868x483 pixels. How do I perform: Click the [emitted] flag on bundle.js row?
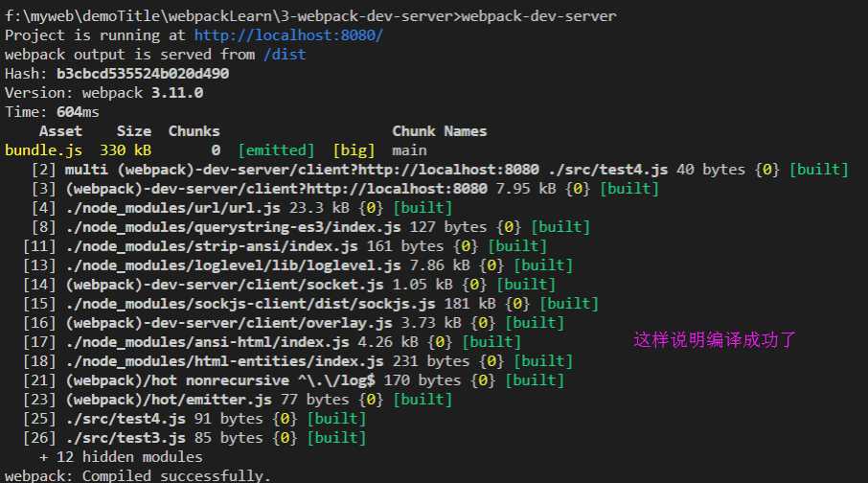coord(276,150)
